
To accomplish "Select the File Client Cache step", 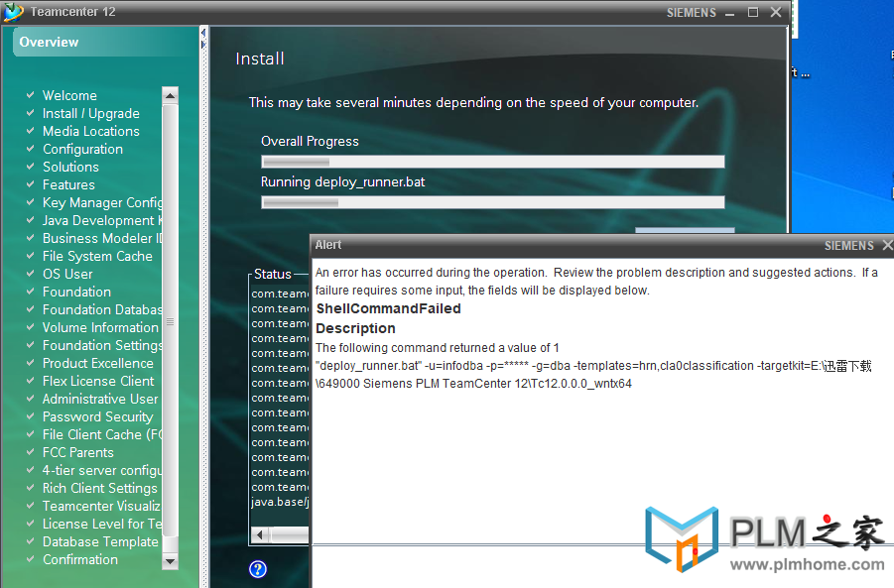I will pyautogui.click(x=102, y=434).
